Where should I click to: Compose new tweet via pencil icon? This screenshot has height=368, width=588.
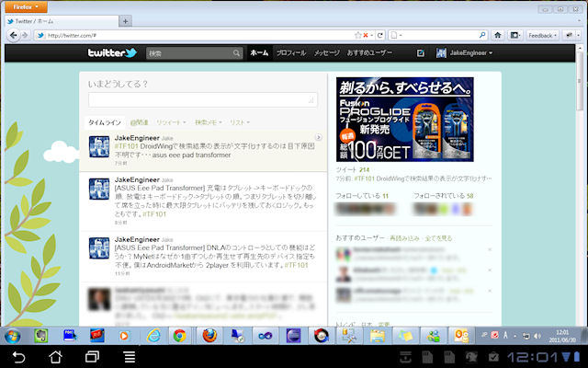coord(421,53)
